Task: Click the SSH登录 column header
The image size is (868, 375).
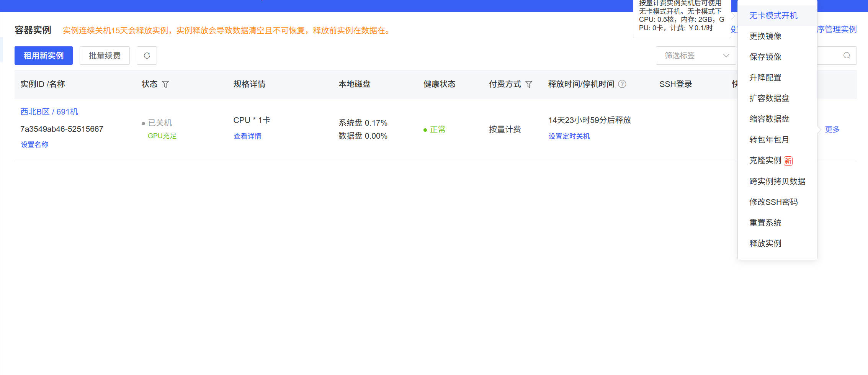Action: click(676, 84)
